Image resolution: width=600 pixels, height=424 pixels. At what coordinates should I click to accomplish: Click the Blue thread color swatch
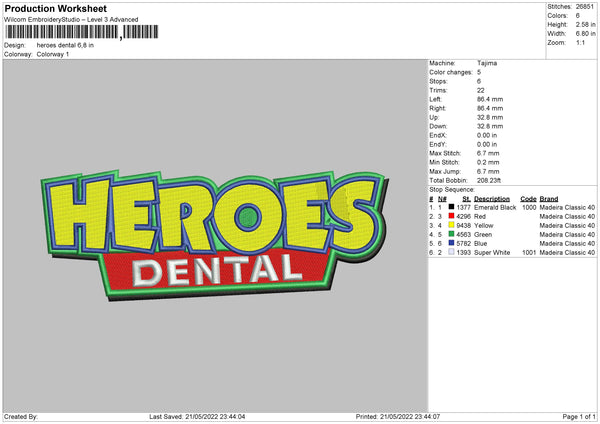(x=451, y=243)
